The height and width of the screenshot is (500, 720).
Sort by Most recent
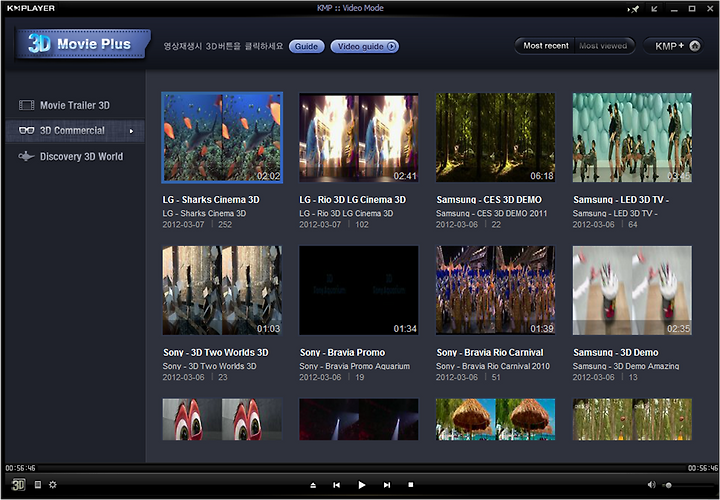pos(546,46)
